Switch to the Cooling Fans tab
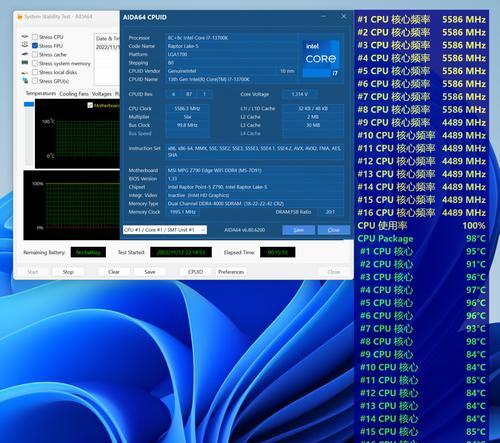 [x=74, y=94]
